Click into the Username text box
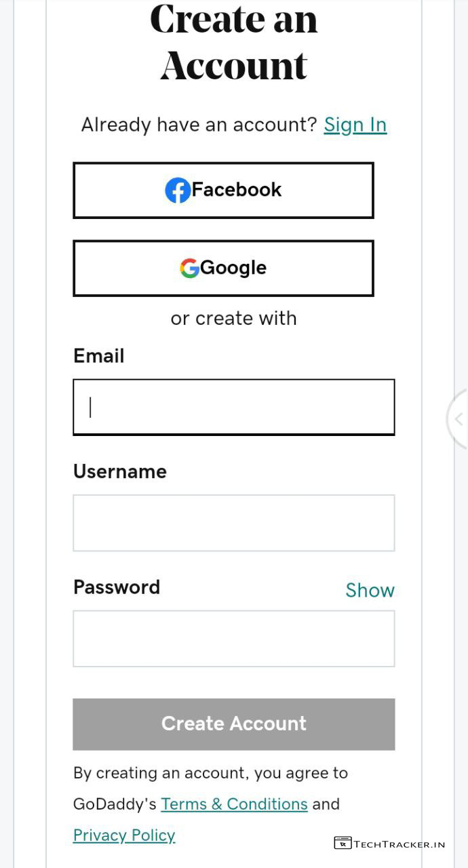 234,523
